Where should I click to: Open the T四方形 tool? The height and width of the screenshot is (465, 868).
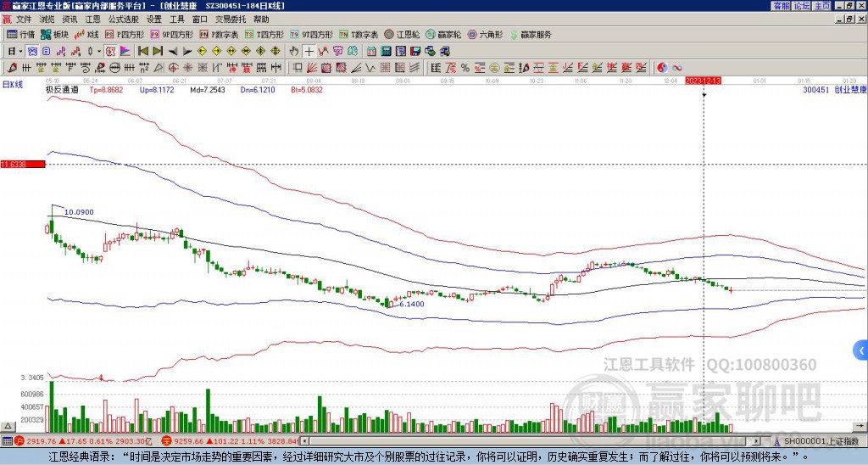[x=264, y=34]
